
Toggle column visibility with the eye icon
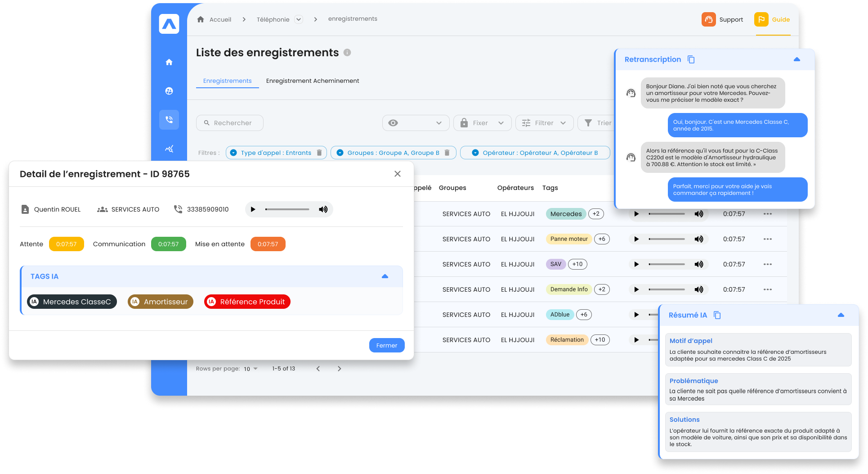point(393,122)
